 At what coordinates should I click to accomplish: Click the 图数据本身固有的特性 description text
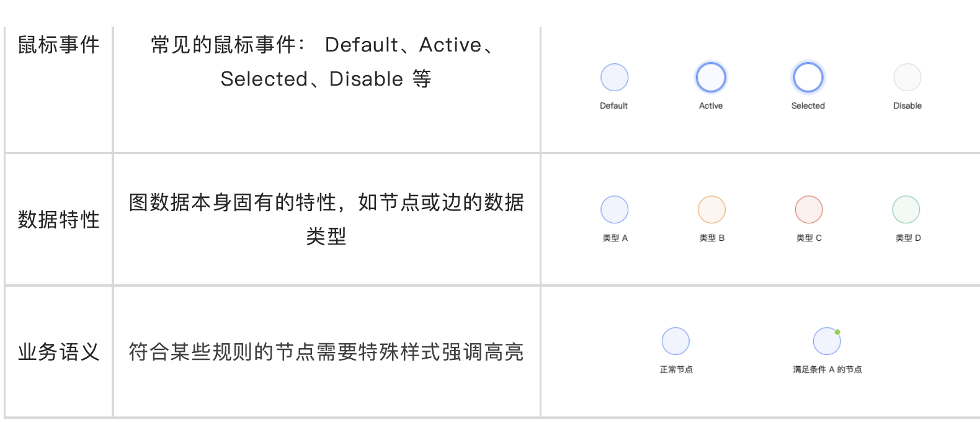326,219
